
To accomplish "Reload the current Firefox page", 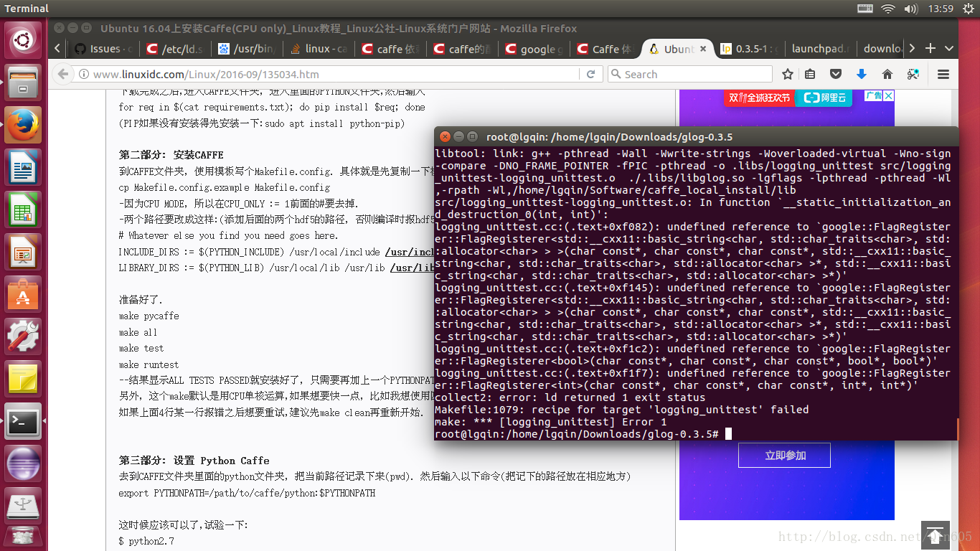I will 591,74.
